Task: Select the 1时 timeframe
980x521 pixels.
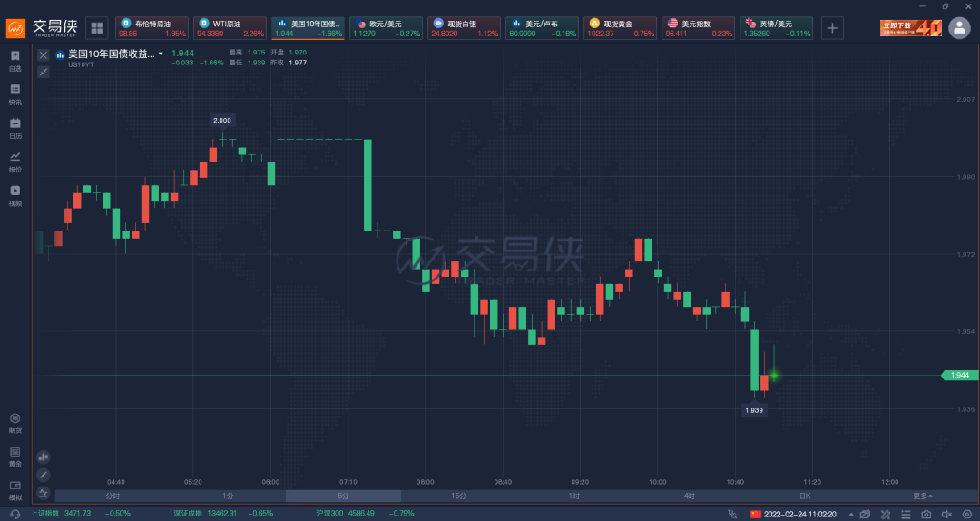Action: tap(573, 496)
